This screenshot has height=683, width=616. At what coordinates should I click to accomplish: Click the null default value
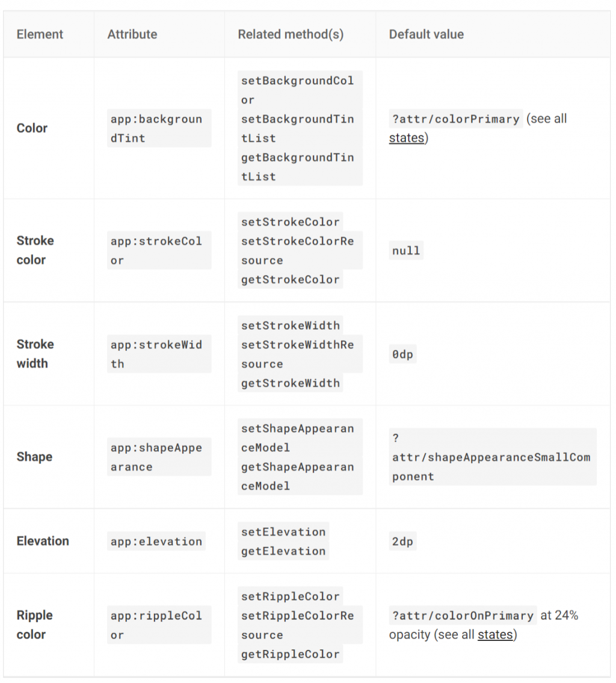click(406, 250)
